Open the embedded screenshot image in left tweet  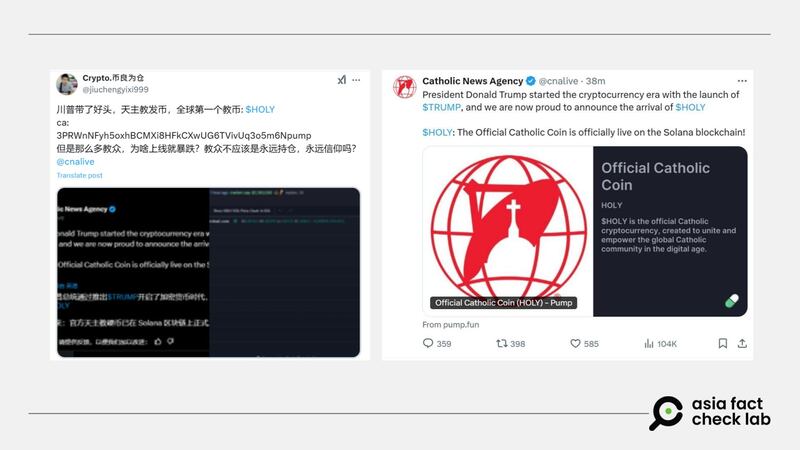click(x=208, y=272)
